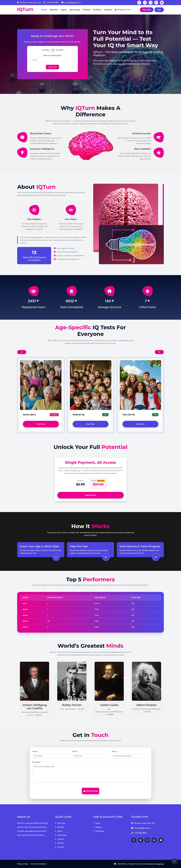Image resolution: width=181 pixels, height=868 pixels.
Task: Click the Our Vision eye icon
Action: pyautogui.click(x=71, y=210)
